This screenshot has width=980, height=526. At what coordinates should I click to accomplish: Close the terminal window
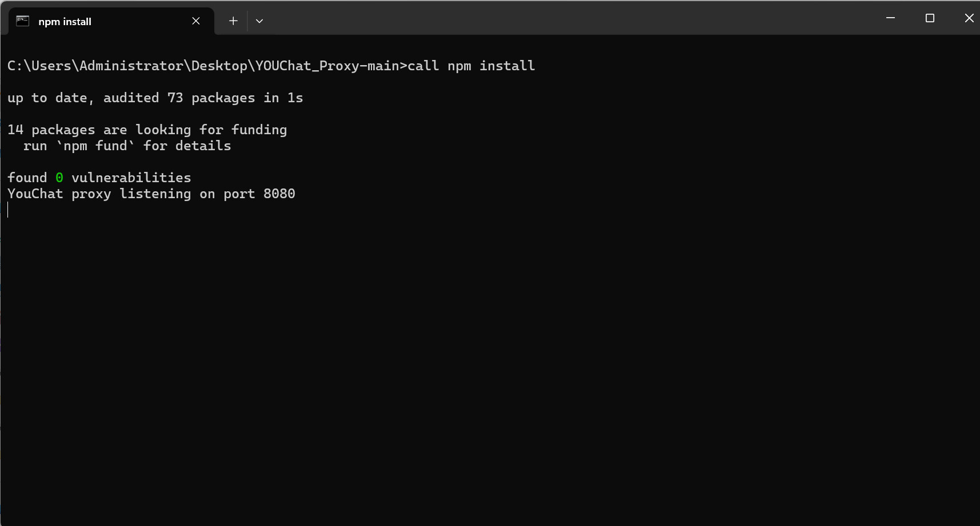pyautogui.click(x=969, y=18)
